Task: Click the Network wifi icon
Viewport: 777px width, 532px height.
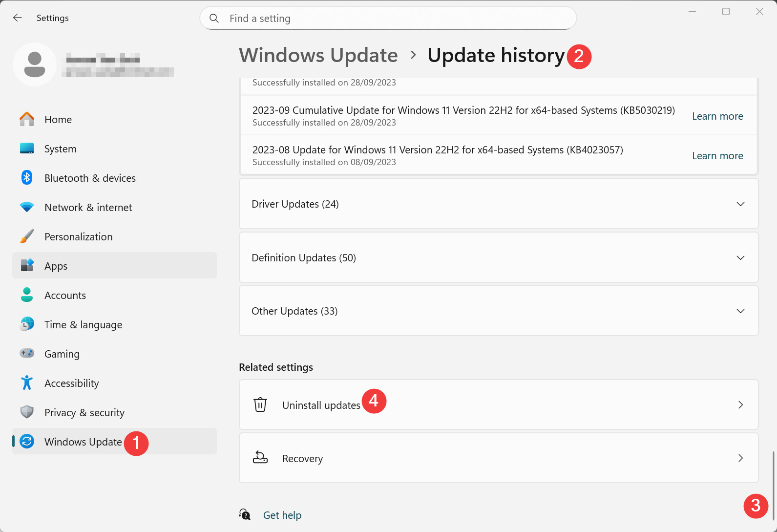Action: coord(27,207)
